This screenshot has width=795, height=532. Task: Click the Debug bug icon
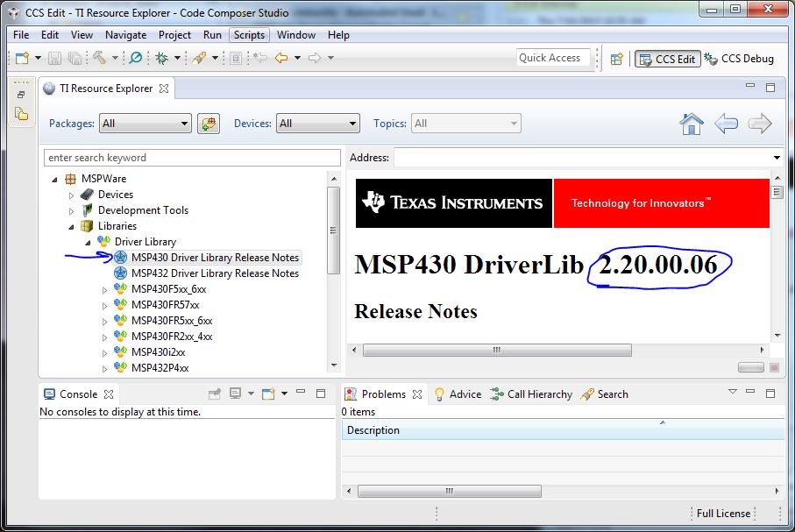tap(162, 59)
